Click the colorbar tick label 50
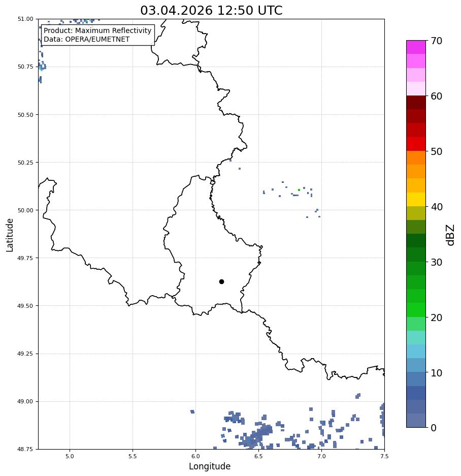This screenshot has height=476, width=461. [x=437, y=151]
